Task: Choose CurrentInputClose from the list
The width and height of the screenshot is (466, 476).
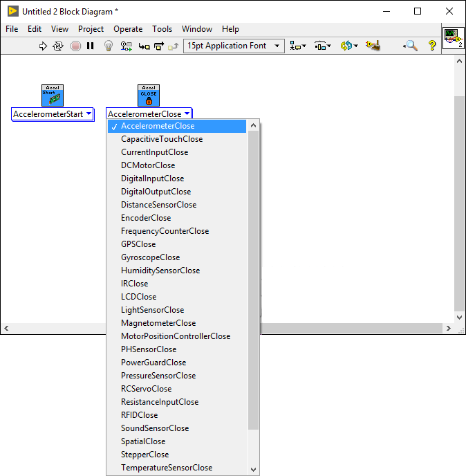Action: pos(177,152)
